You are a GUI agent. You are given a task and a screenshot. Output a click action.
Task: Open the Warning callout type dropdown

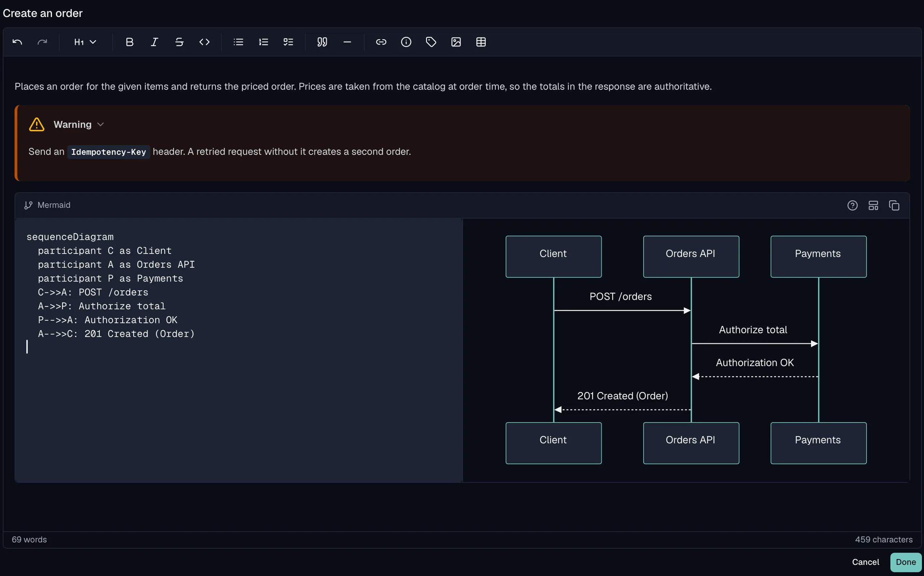click(x=79, y=124)
